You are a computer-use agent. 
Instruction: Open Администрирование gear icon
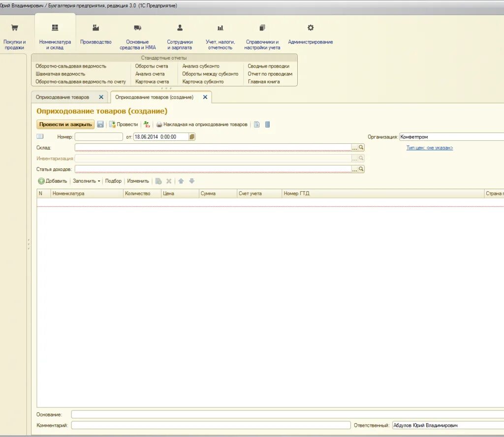coord(311,28)
